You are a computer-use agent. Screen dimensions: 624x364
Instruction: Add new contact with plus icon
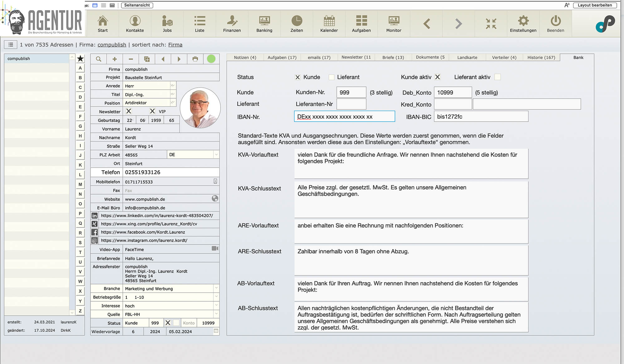pyautogui.click(x=115, y=59)
